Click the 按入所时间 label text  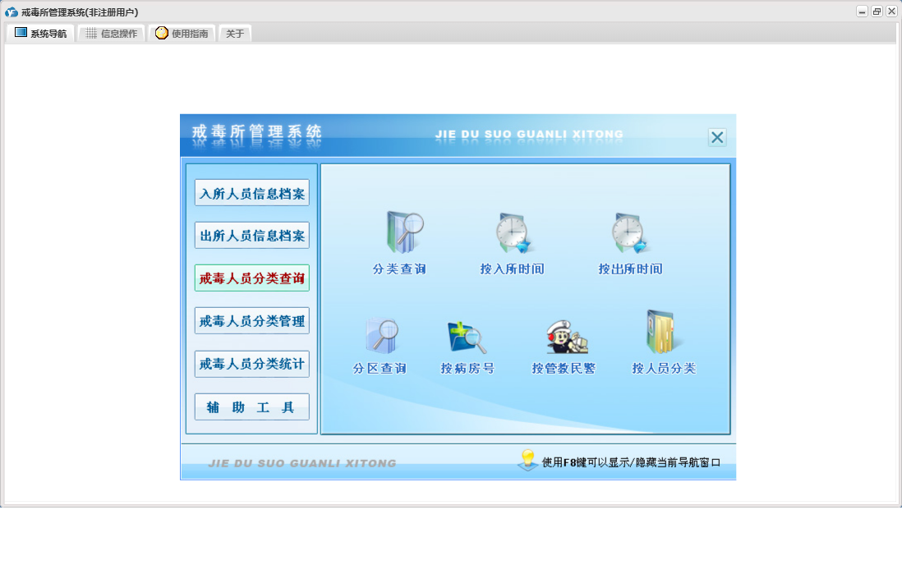pyautogui.click(x=513, y=269)
